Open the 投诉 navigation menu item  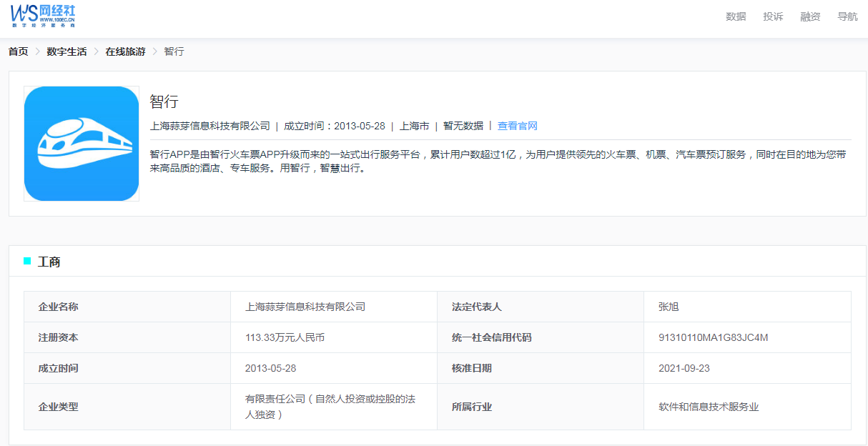pyautogui.click(x=773, y=16)
